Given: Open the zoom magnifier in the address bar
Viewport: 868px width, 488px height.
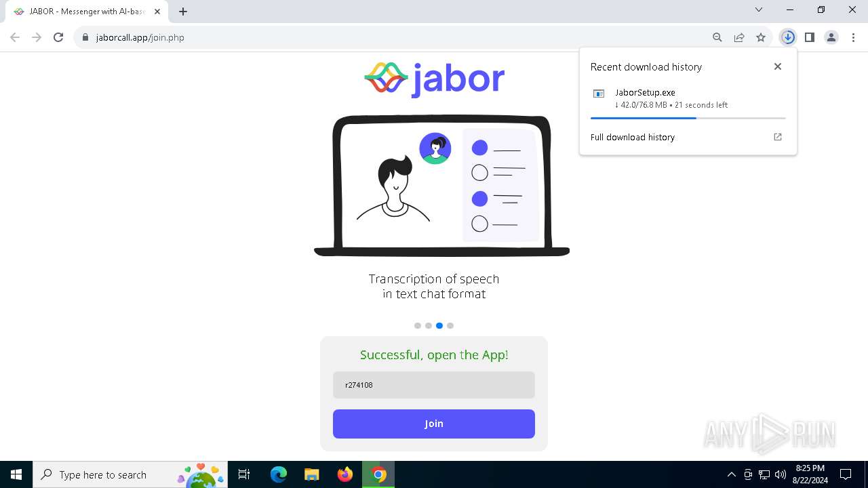Looking at the screenshot, I should pyautogui.click(x=717, y=37).
